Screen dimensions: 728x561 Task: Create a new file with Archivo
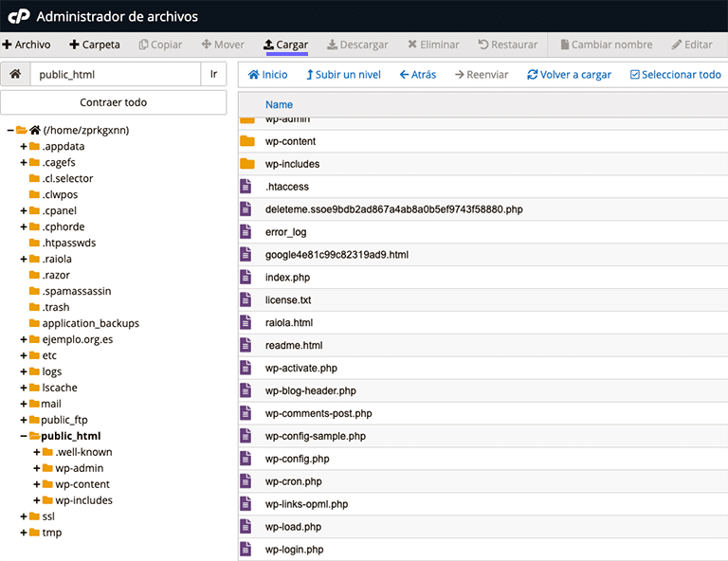[x=27, y=45]
